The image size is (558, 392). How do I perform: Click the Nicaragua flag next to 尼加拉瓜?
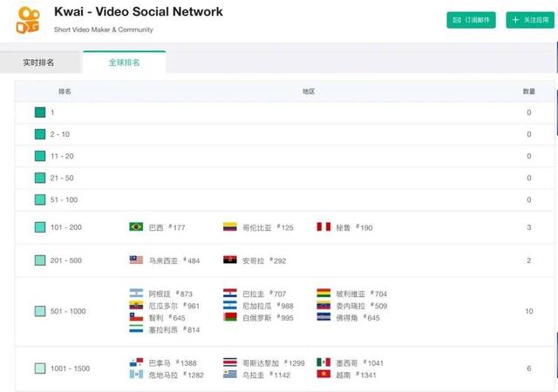(x=230, y=305)
